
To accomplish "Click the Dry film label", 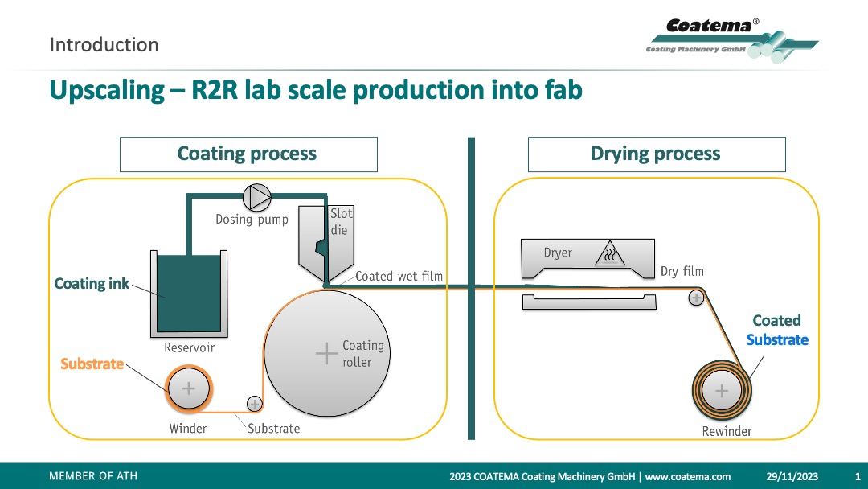I will 682,271.
